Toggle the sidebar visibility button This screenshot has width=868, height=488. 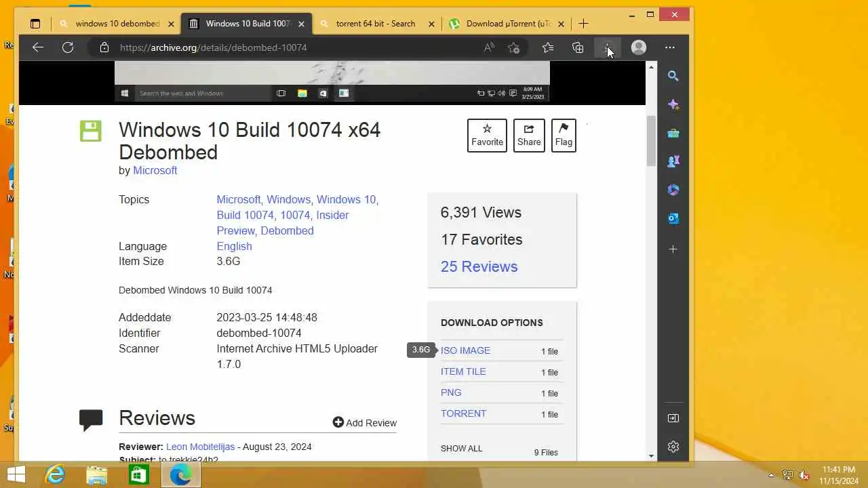pos(673,418)
